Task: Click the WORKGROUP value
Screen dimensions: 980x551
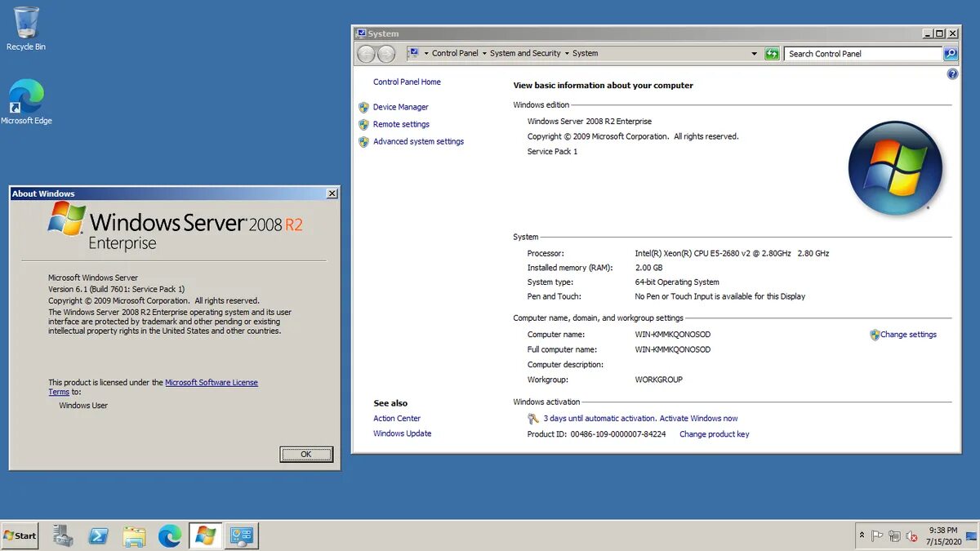Action: pyautogui.click(x=658, y=380)
